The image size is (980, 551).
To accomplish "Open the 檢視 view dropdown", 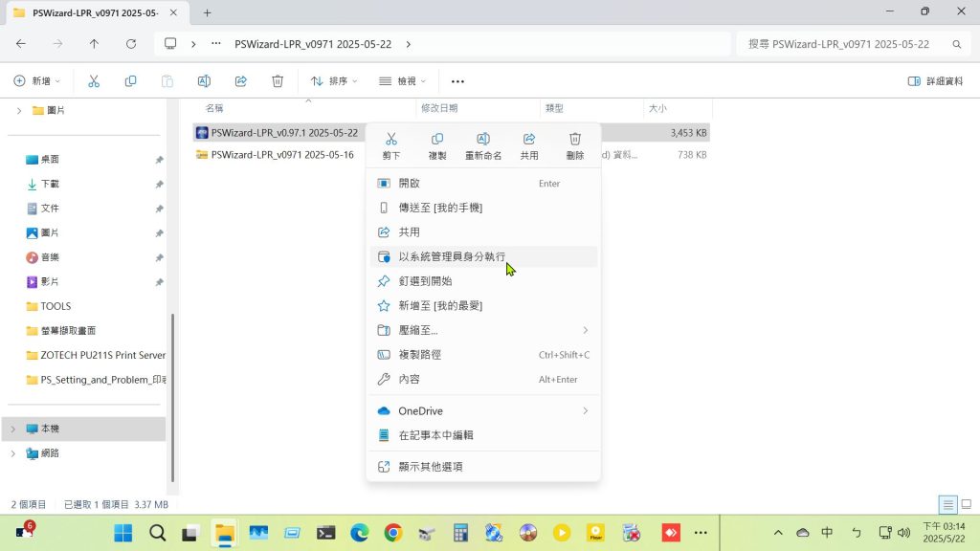I will coord(402,81).
